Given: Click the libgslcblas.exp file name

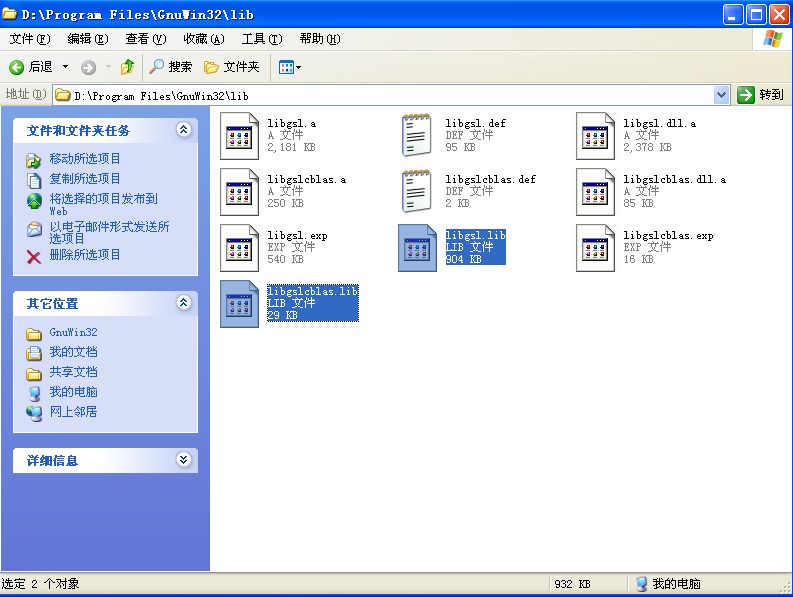Looking at the screenshot, I should coord(668,236).
